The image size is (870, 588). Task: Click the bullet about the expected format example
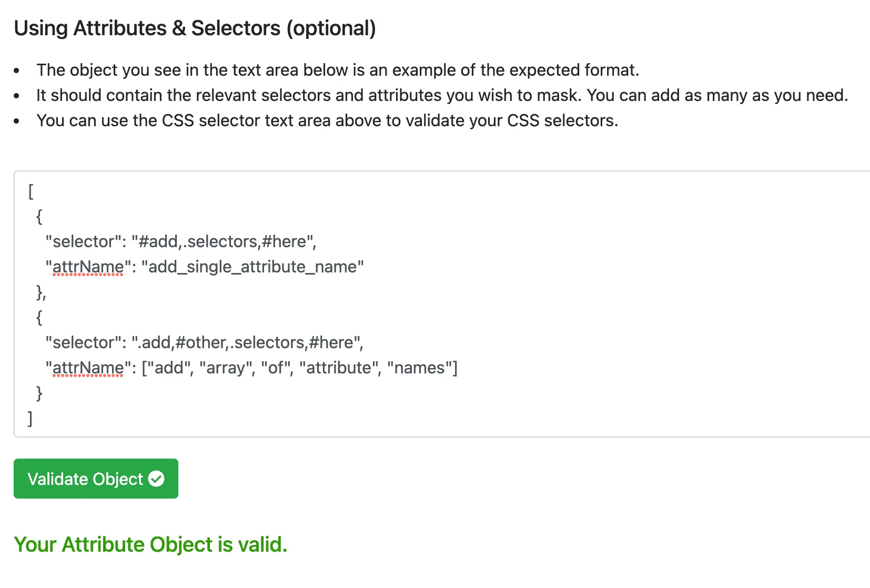click(x=337, y=70)
